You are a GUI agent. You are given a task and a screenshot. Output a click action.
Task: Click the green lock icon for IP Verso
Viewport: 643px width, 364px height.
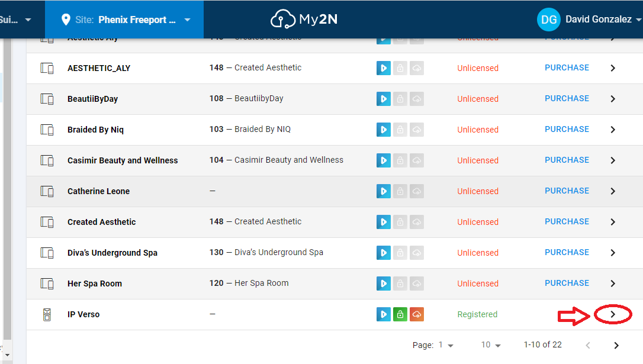(x=400, y=314)
